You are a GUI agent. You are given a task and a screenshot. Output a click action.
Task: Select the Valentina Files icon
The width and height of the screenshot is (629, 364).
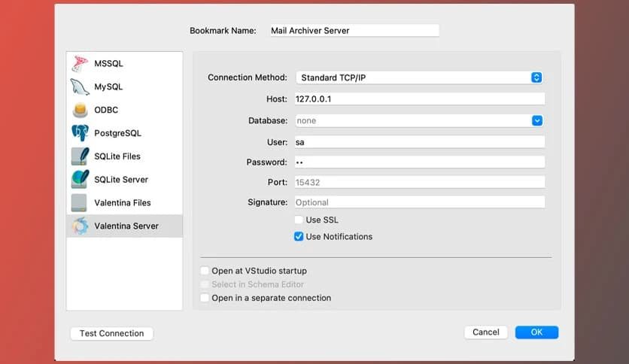click(80, 203)
